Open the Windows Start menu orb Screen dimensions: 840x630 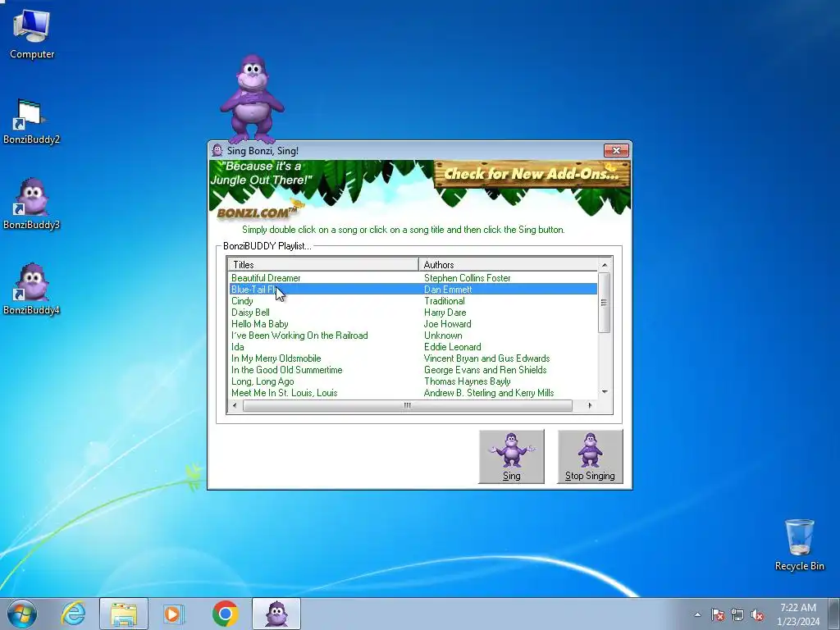click(x=22, y=614)
